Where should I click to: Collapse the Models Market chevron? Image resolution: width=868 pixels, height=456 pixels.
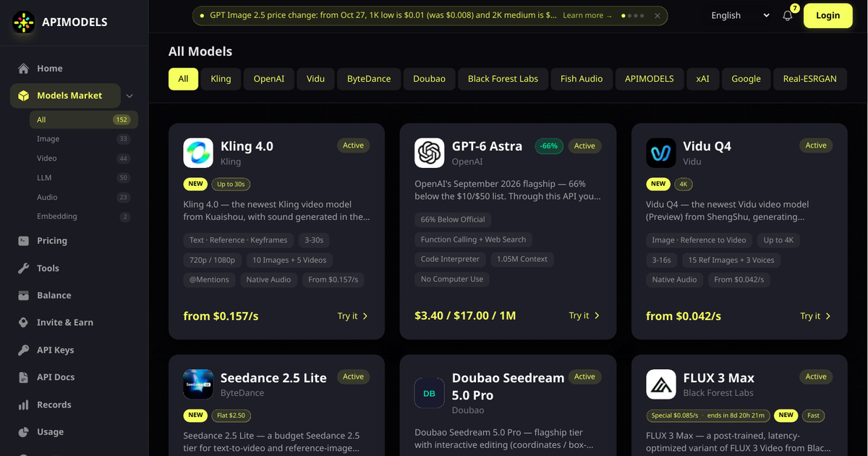pos(129,96)
